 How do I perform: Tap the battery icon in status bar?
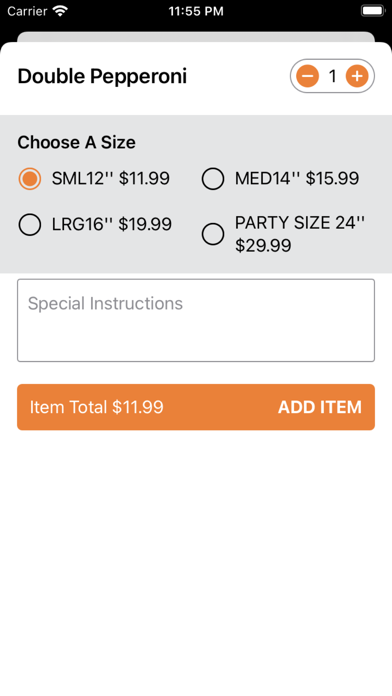pyautogui.click(x=373, y=11)
